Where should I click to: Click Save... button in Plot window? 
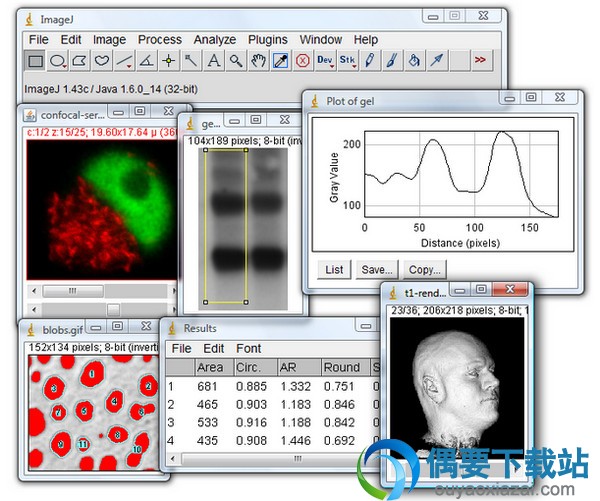tap(377, 269)
